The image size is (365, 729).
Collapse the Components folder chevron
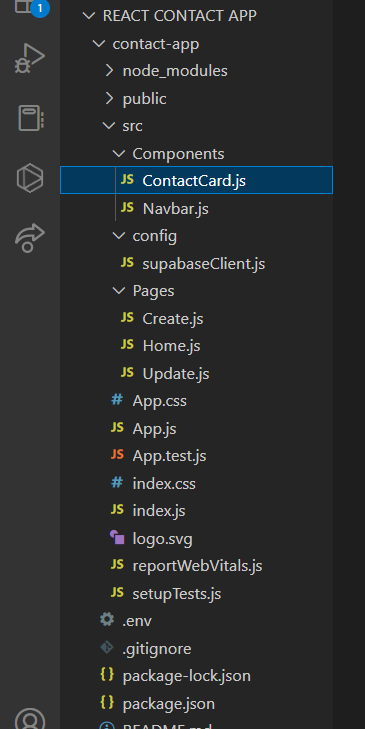pyautogui.click(x=119, y=153)
